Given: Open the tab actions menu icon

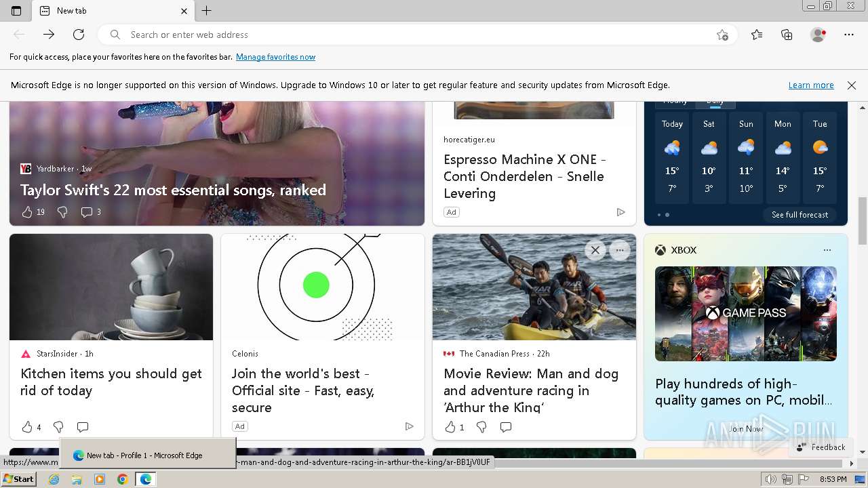Looking at the screenshot, I should (16, 11).
